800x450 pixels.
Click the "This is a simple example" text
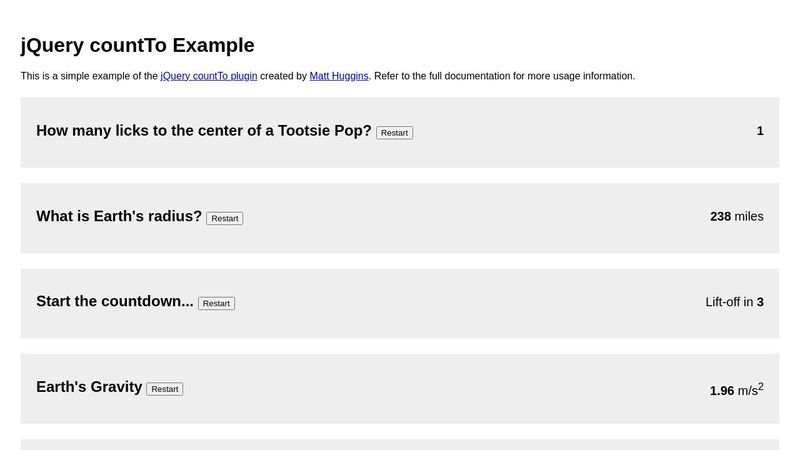click(x=88, y=76)
